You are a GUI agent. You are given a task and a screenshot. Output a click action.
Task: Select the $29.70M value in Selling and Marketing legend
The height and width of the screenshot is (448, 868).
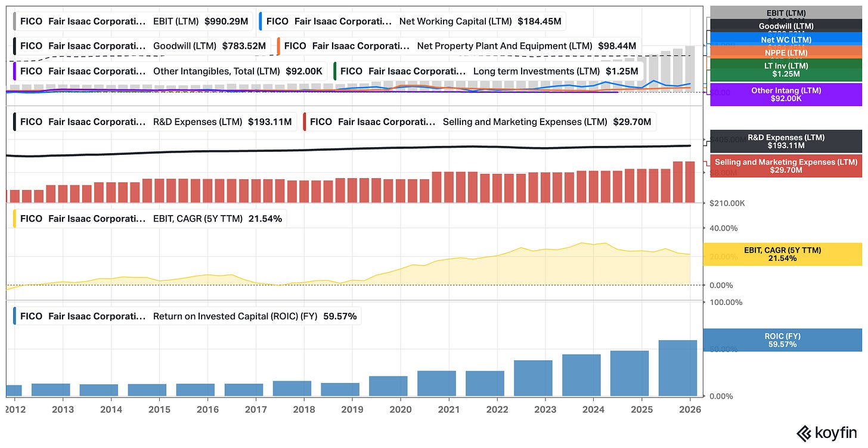pos(632,122)
